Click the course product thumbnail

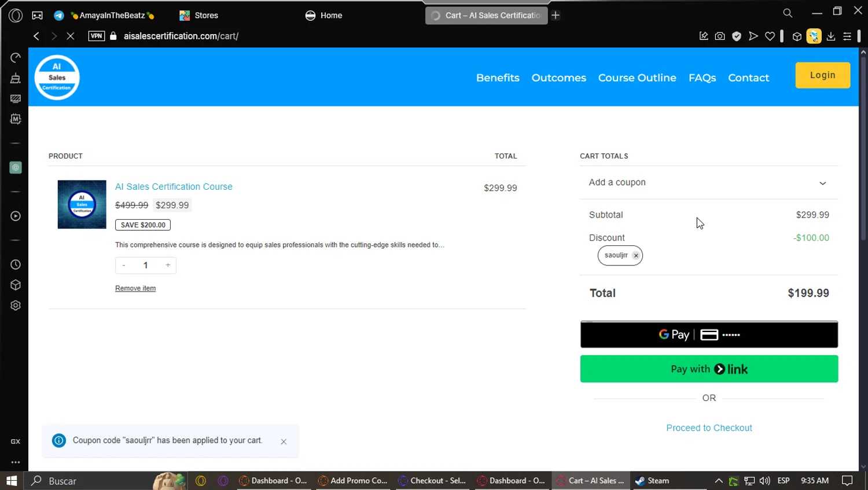coord(82,204)
